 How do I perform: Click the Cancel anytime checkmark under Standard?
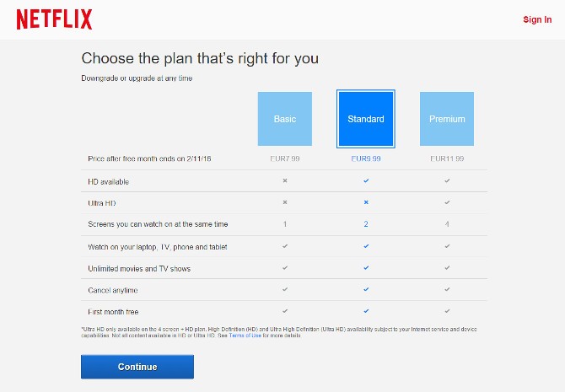coord(366,290)
